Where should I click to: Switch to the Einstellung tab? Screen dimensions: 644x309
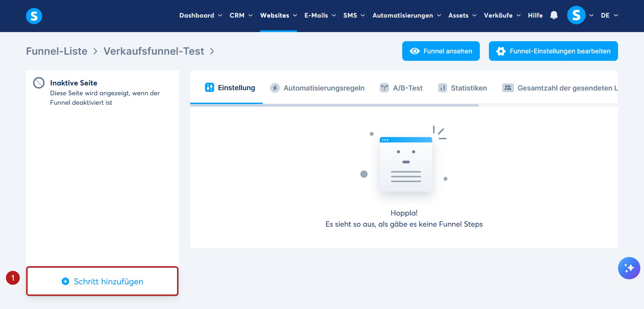(x=230, y=88)
